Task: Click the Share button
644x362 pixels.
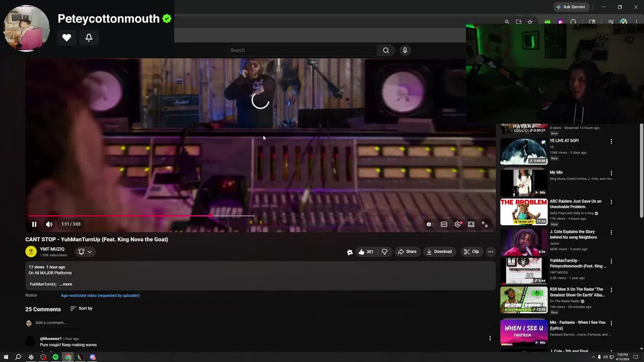Action: tap(407, 251)
